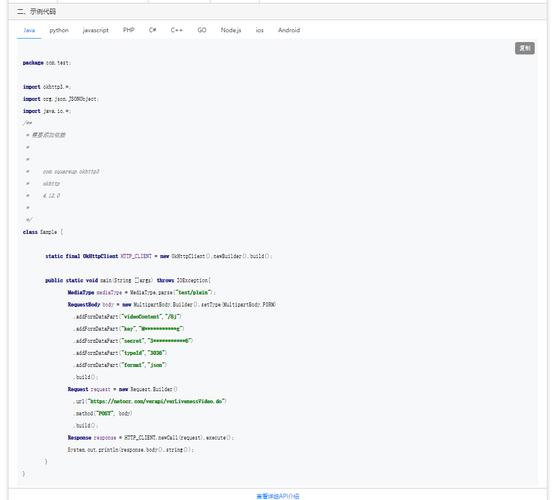Open the Android example tab
Viewport: 556px width, 500px height.
pos(289,30)
